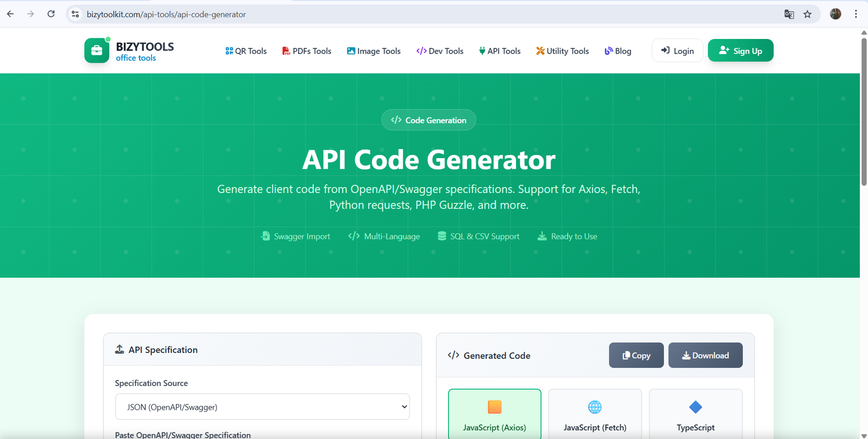
Task: Click the page vertical scrollbar thumb
Action: tap(864, 112)
